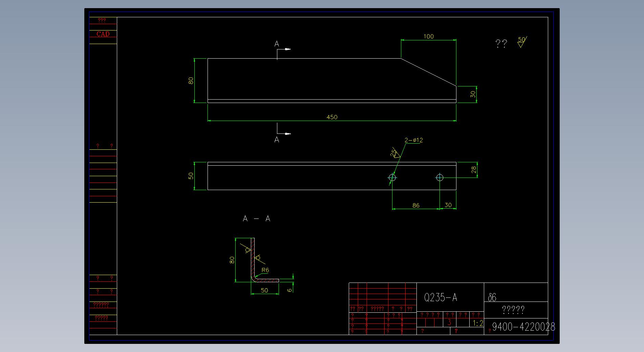Viewport: 644px width, 352px height.
Task: Select the 80 dimension of section A-A
Action: click(x=232, y=260)
